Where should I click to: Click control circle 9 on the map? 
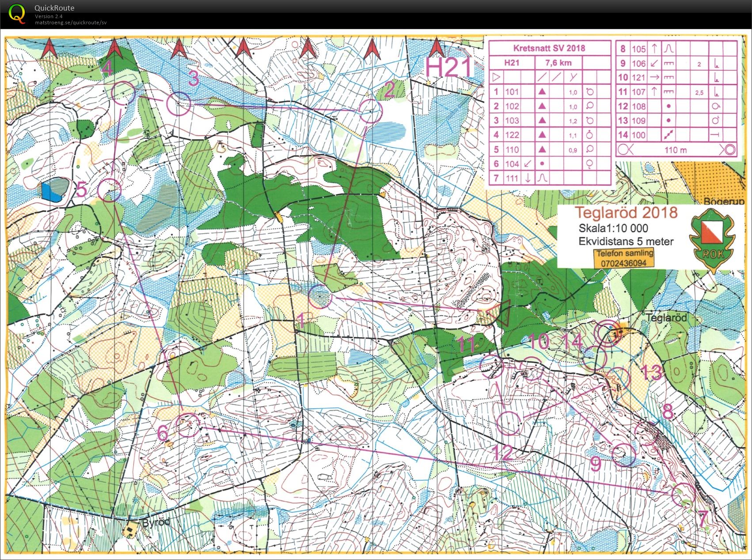[623, 454]
